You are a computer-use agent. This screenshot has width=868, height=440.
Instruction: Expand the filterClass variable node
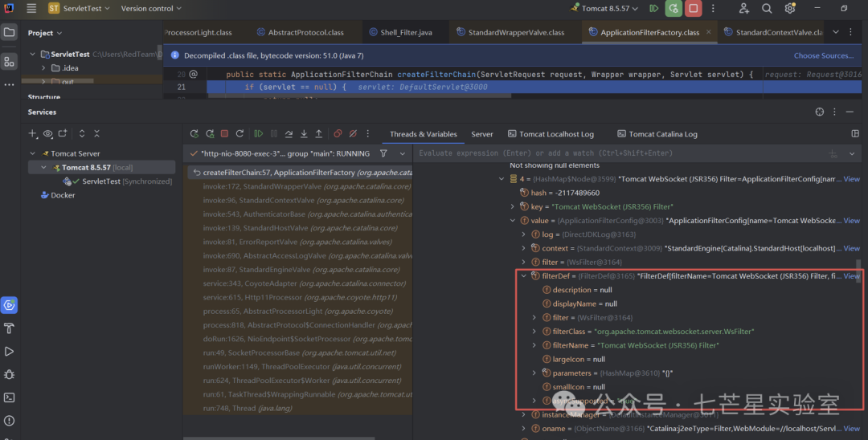click(x=534, y=331)
